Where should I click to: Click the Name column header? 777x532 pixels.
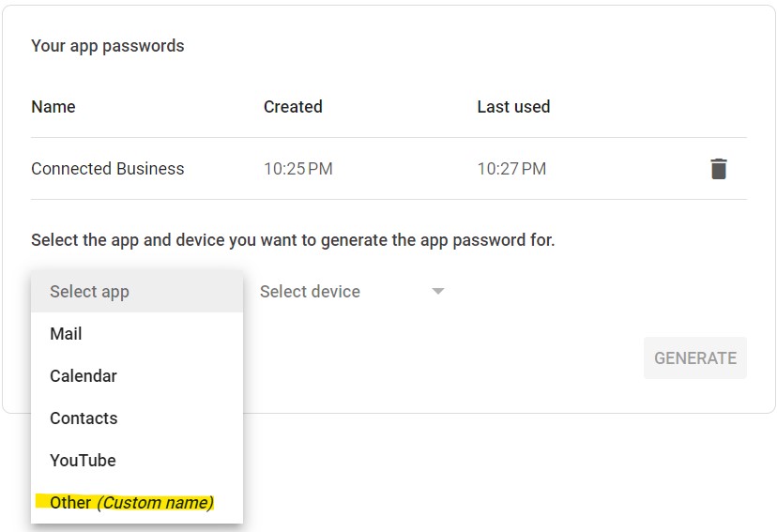click(x=53, y=107)
